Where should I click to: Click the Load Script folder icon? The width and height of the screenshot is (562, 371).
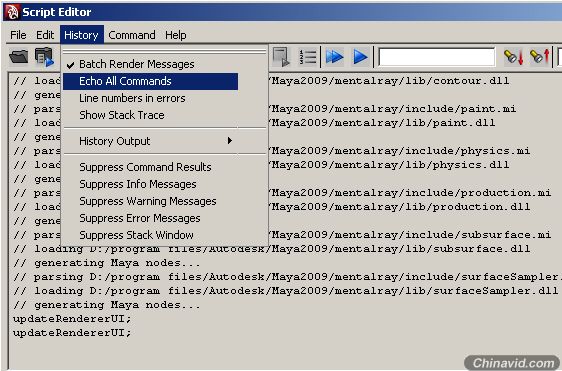pos(18,57)
